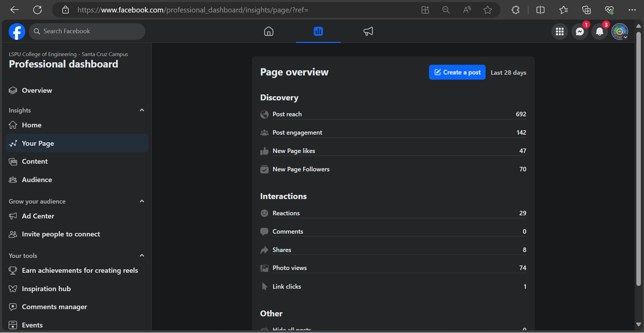Open the notifications bell icon
The width and height of the screenshot is (644, 333).
pyautogui.click(x=599, y=32)
